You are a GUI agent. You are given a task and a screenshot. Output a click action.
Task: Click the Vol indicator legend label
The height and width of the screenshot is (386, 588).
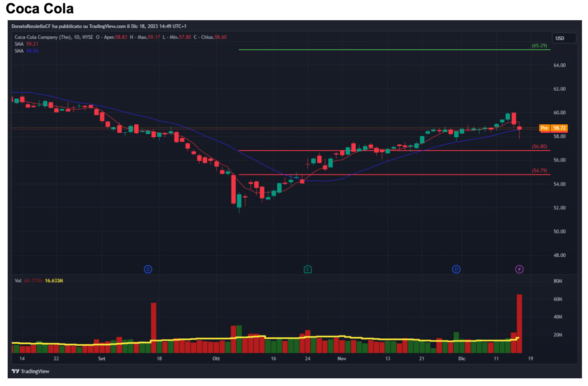pyautogui.click(x=18, y=281)
